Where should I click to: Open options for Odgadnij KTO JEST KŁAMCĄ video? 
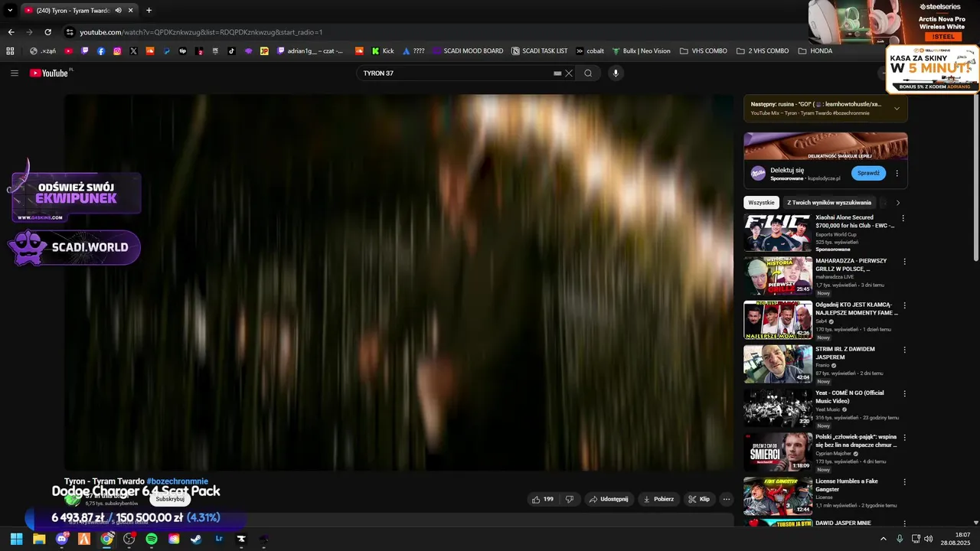(903, 305)
